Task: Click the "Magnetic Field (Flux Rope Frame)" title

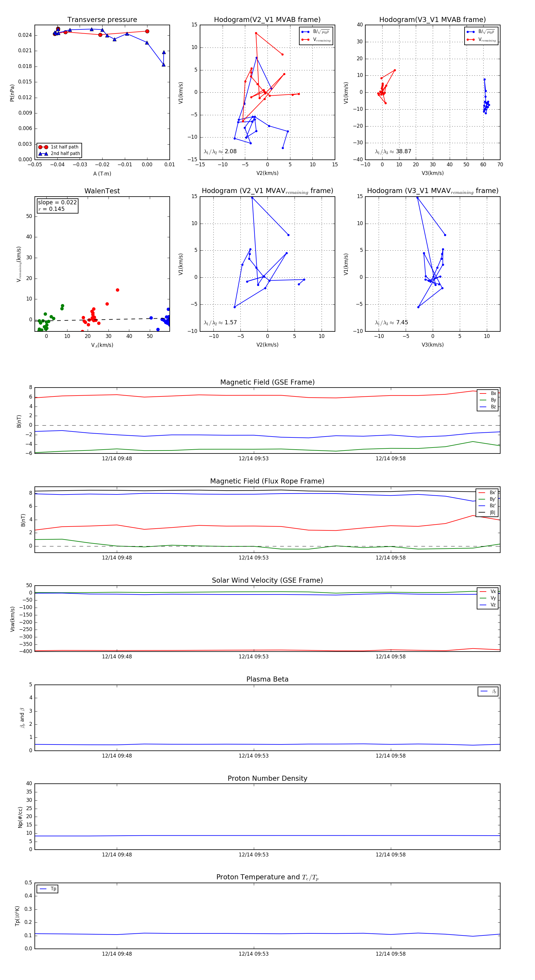Action: (267, 481)
